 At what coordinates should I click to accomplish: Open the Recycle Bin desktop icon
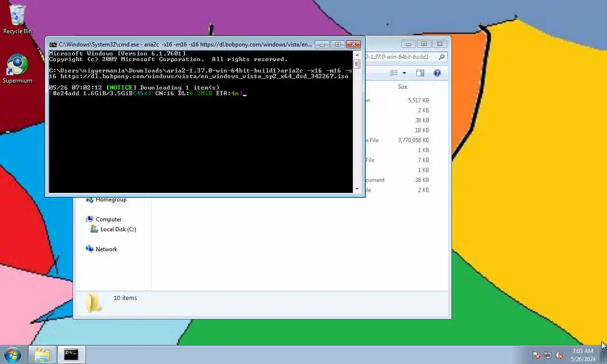18,19
